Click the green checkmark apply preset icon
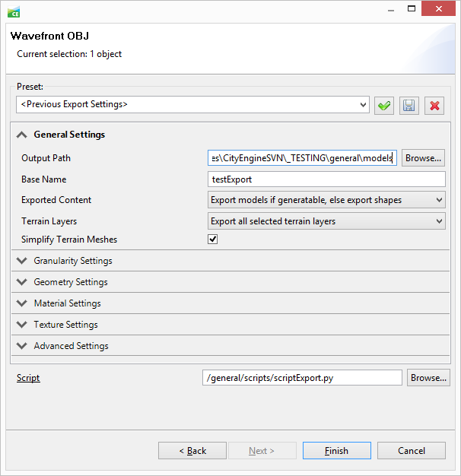The image size is (461, 476). 384,106
